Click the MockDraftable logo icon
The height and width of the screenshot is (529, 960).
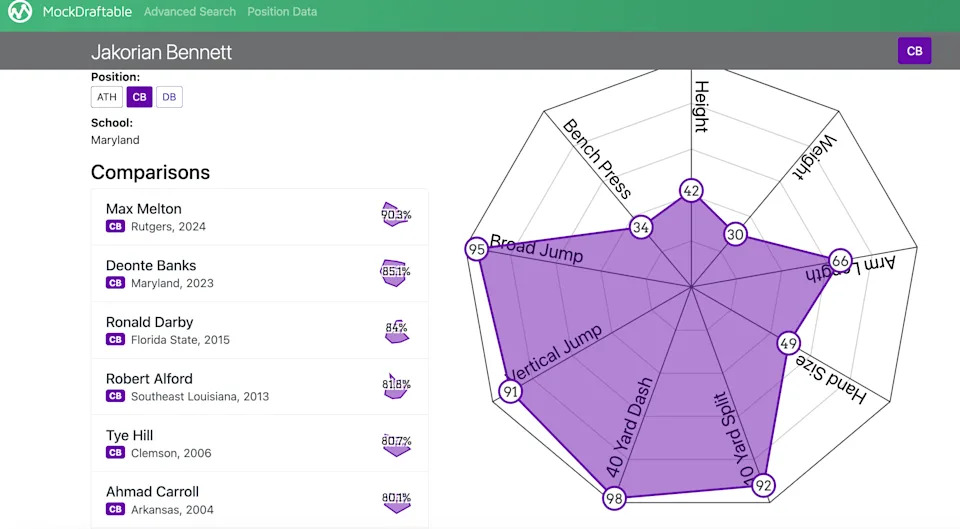[x=20, y=14]
